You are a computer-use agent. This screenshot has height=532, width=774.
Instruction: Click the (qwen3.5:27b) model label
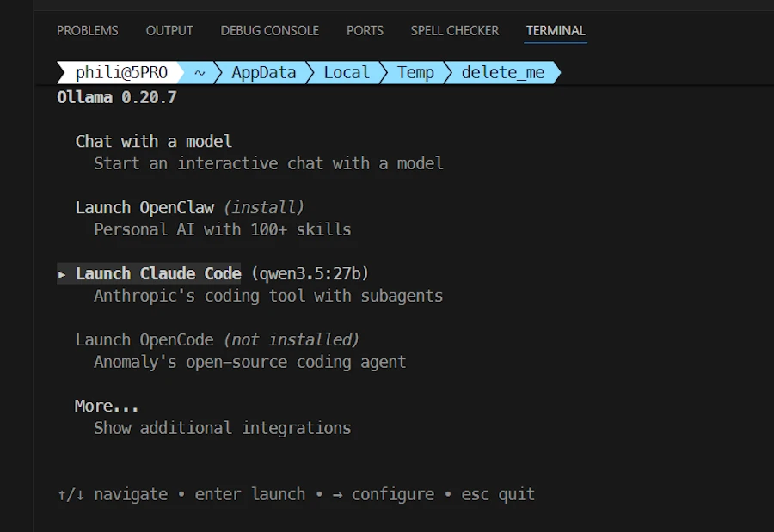point(310,274)
